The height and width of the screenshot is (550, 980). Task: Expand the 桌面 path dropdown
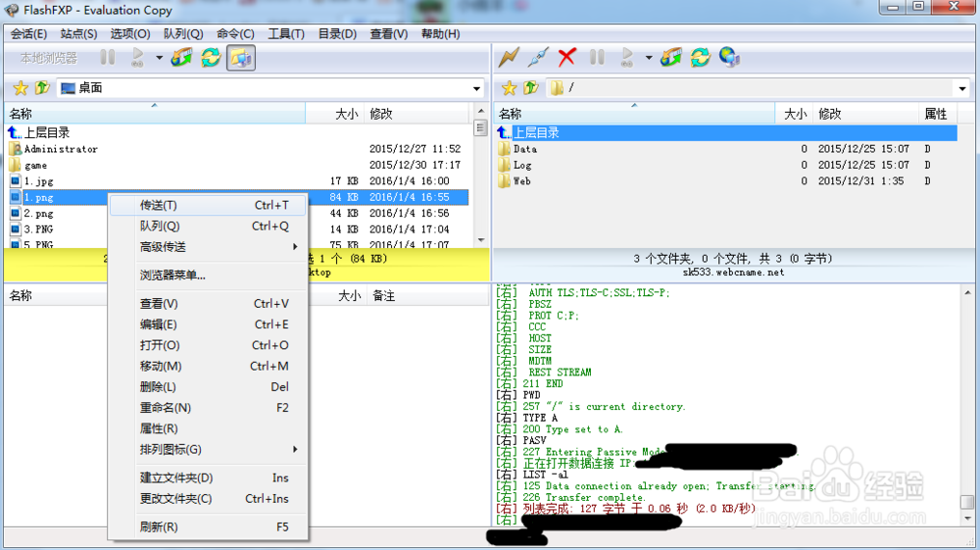point(477,88)
